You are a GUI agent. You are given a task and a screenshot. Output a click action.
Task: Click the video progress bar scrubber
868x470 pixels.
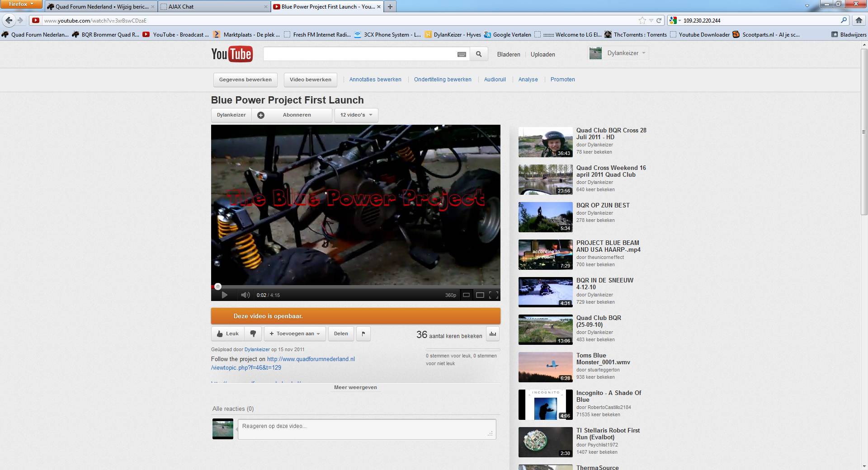point(218,287)
